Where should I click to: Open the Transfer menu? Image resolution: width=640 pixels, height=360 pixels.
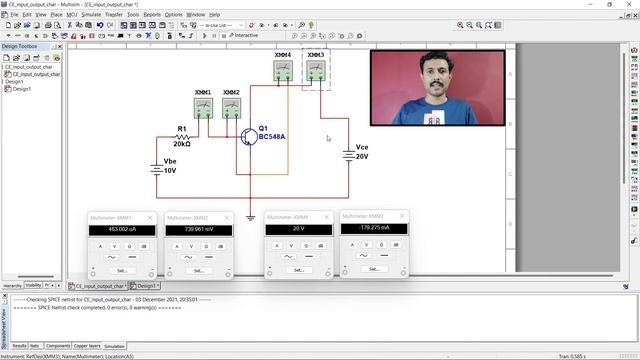[x=114, y=15]
